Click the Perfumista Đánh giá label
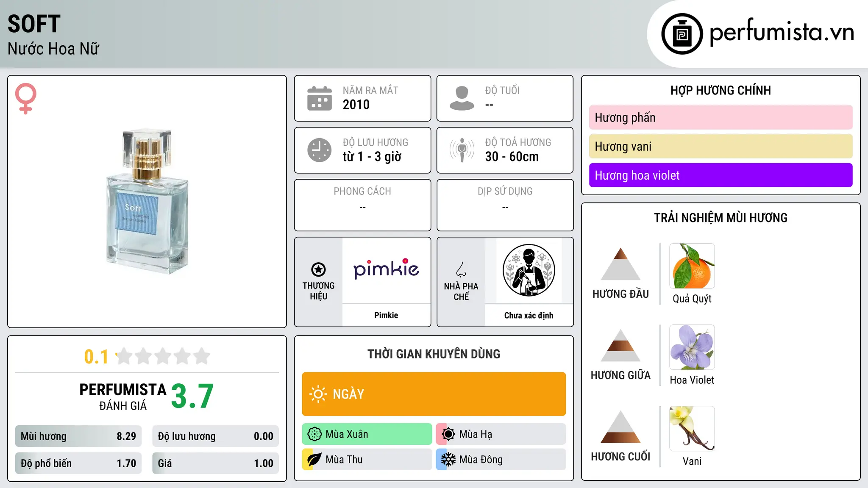The width and height of the screenshot is (868, 488). pyautogui.click(x=123, y=396)
